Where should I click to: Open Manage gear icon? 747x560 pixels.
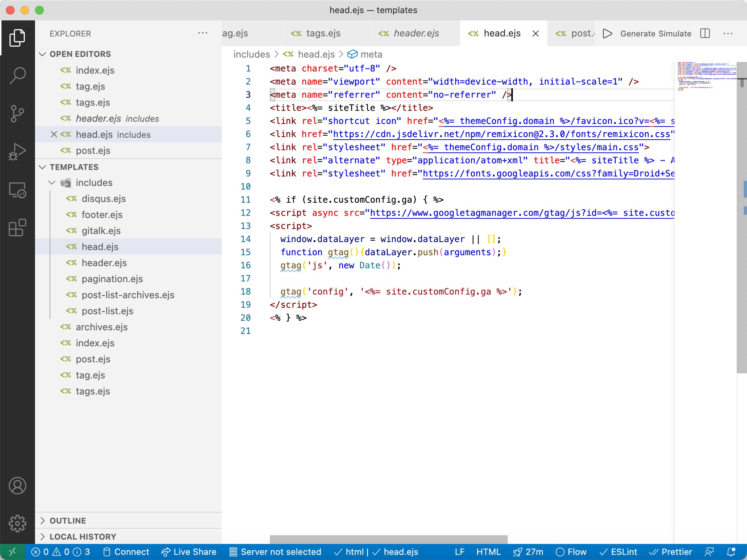[x=17, y=524]
